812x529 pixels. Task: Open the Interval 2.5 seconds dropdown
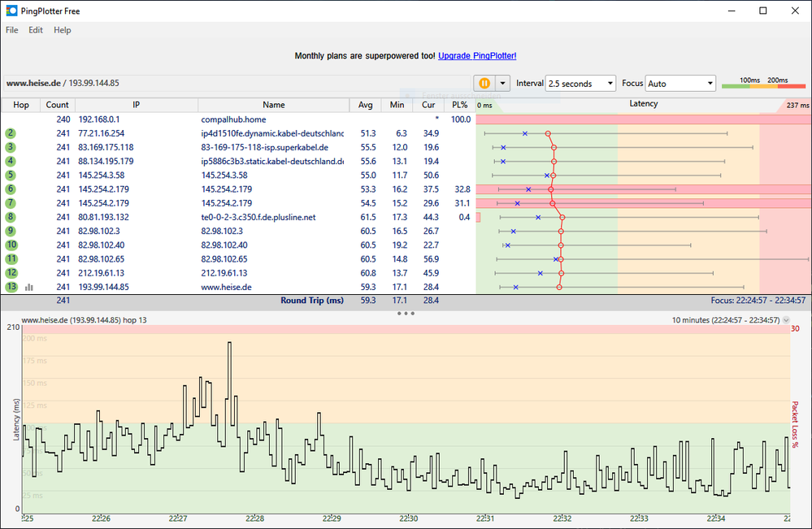click(x=580, y=84)
